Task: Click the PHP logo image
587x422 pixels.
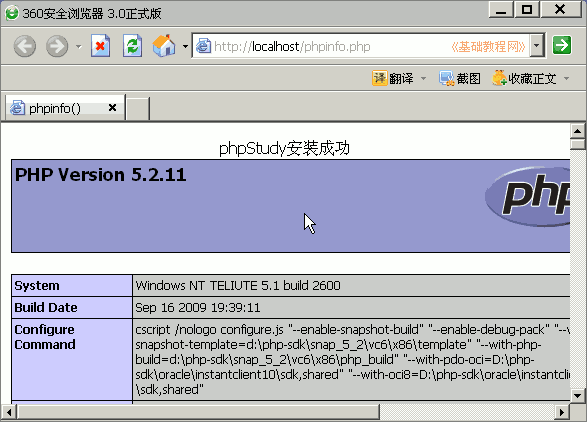Action: (527, 197)
